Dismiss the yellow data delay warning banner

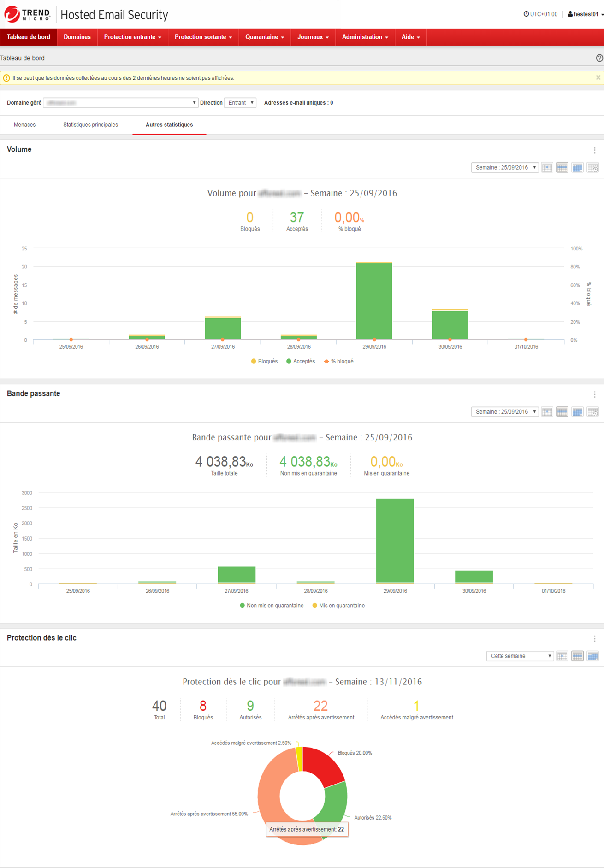598,78
